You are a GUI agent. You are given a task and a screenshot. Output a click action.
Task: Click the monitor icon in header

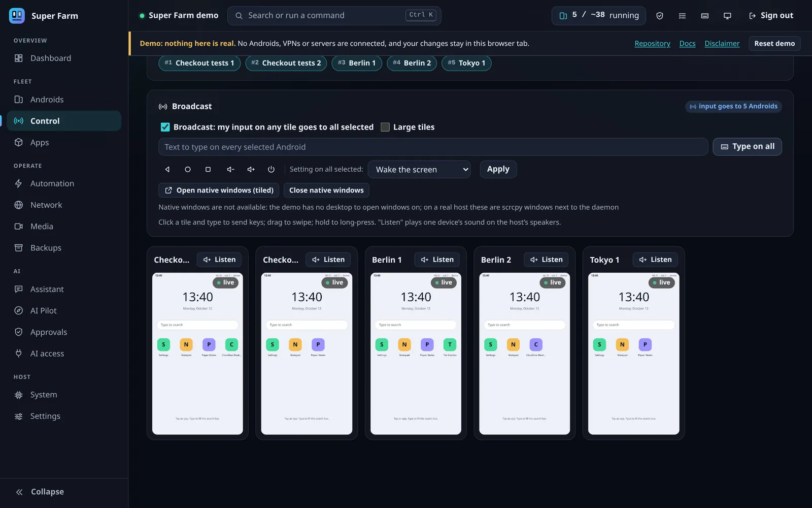(x=727, y=16)
